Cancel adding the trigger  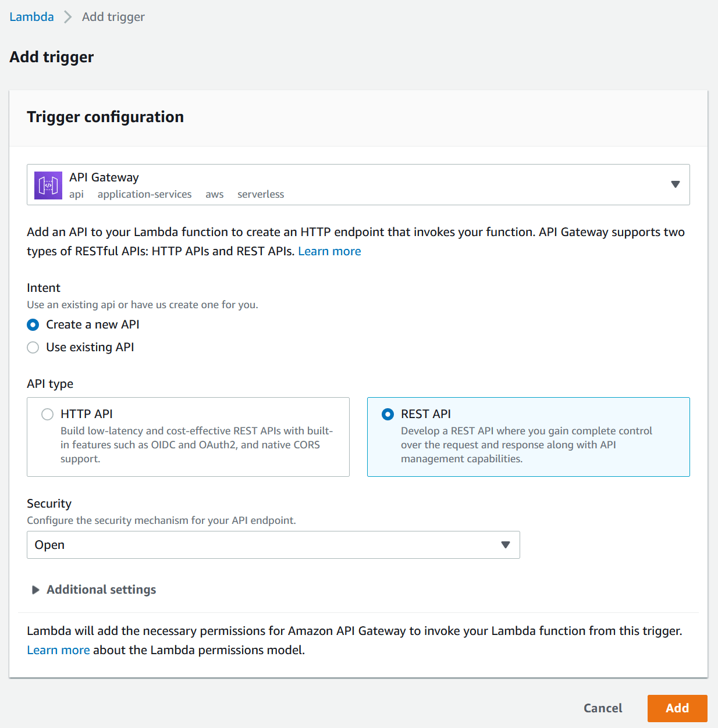602,708
